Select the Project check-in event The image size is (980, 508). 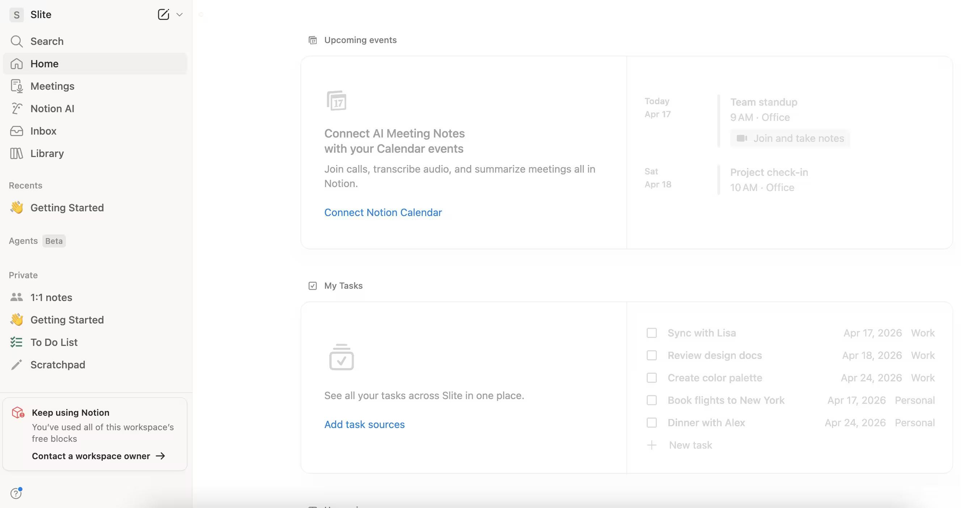click(769, 172)
